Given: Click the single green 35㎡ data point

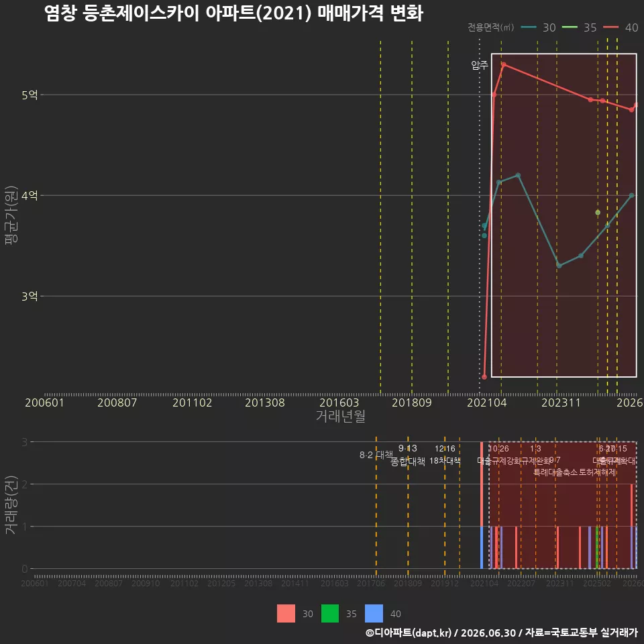Looking at the screenshot, I should coord(598,213).
